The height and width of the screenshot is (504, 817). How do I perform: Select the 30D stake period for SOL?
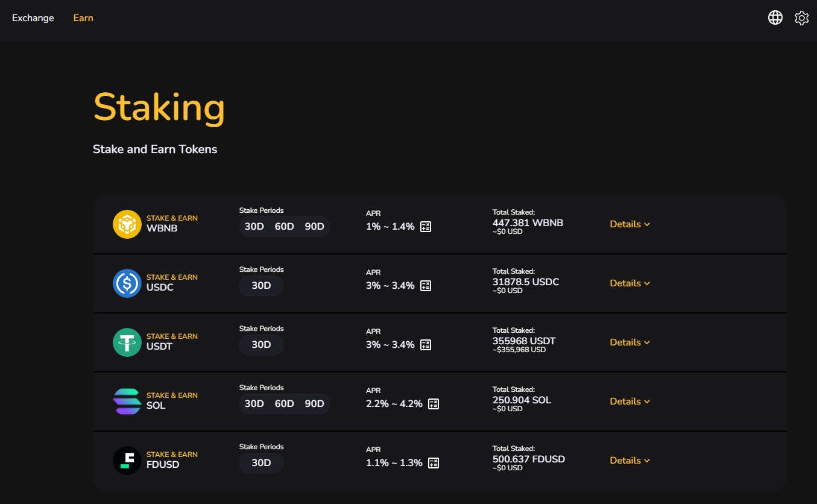coord(254,404)
